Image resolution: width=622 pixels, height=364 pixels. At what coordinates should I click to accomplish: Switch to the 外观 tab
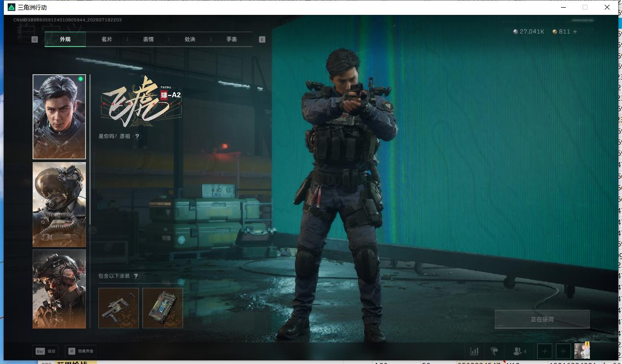[65, 39]
